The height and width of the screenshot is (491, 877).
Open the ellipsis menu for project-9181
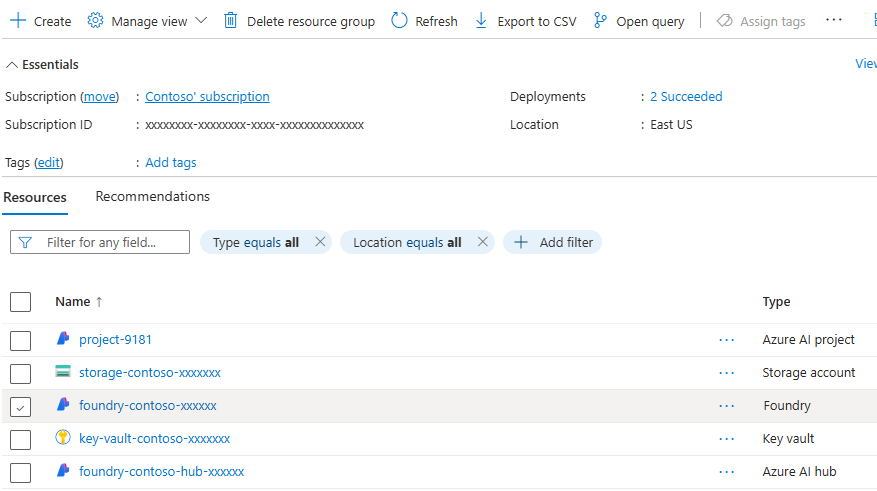click(727, 340)
